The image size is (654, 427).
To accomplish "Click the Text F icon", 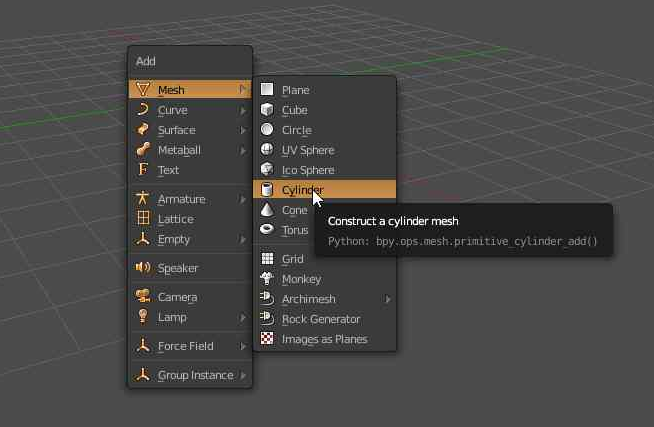I will tap(143, 170).
